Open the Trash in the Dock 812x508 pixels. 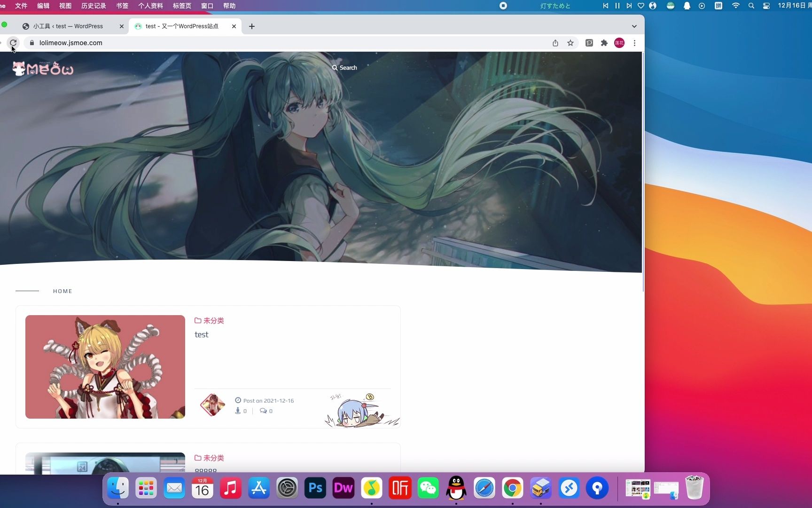click(695, 488)
